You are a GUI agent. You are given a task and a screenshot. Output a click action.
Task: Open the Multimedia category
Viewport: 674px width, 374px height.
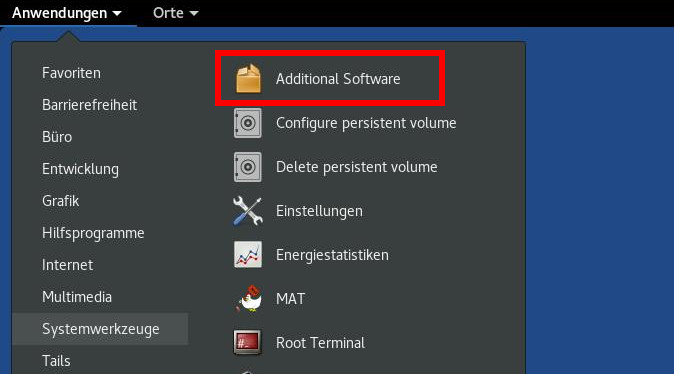[x=77, y=297]
